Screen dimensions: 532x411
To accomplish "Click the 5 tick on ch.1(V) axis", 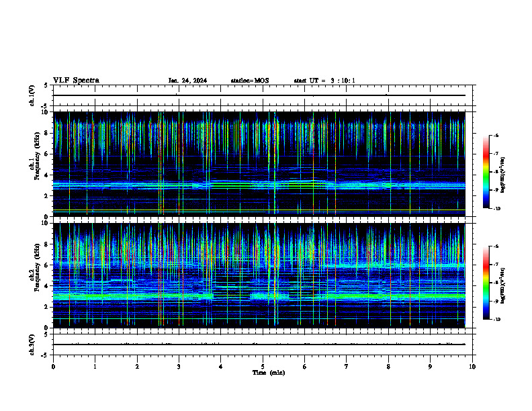I will [x=46, y=85].
